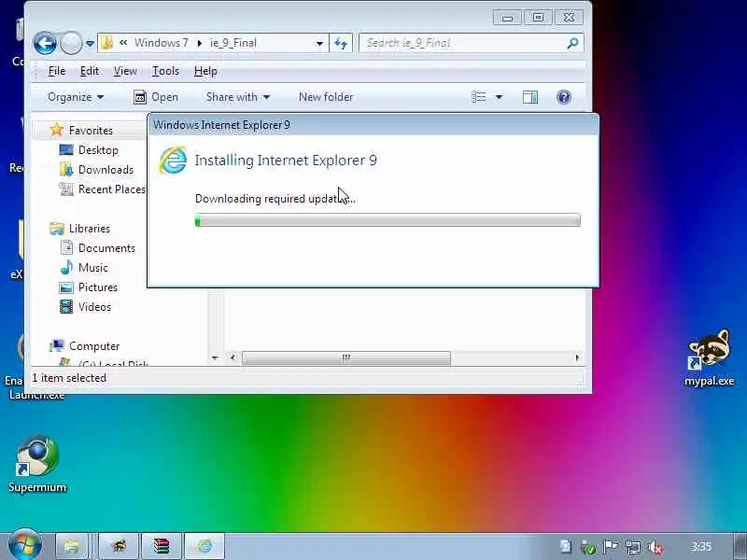Open the Windows Explorer taskbar button
The width and height of the screenshot is (747, 560).
click(x=72, y=546)
